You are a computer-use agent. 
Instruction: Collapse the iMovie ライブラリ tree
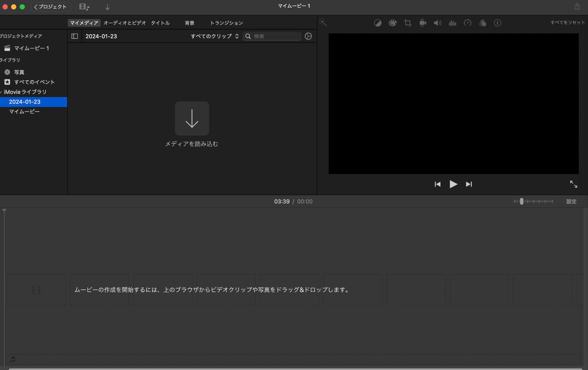pos(1,92)
